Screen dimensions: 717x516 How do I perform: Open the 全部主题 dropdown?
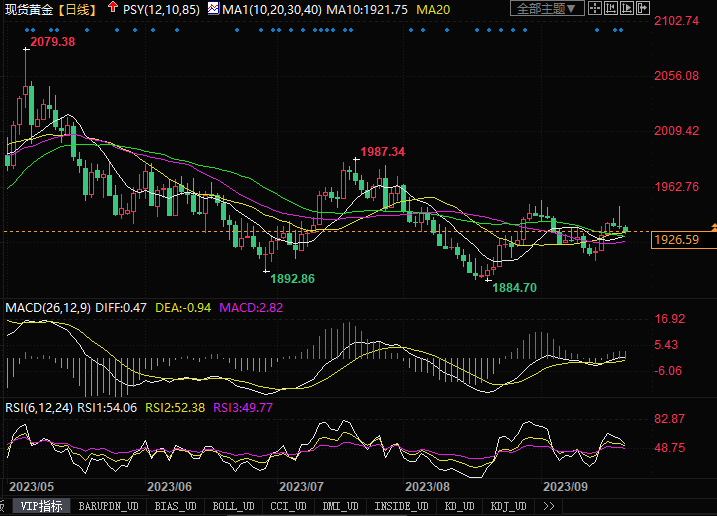click(x=546, y=9)
